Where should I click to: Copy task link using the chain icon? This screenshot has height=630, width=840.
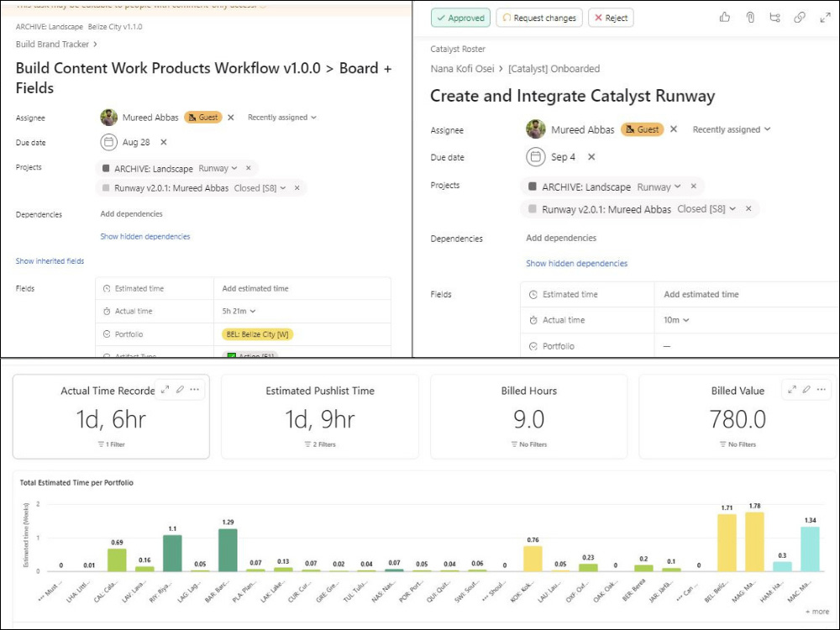[800, 17]
